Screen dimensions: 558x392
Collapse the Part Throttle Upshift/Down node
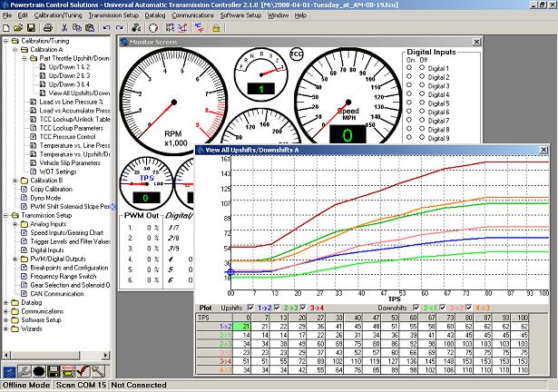[x=24, y=58]
